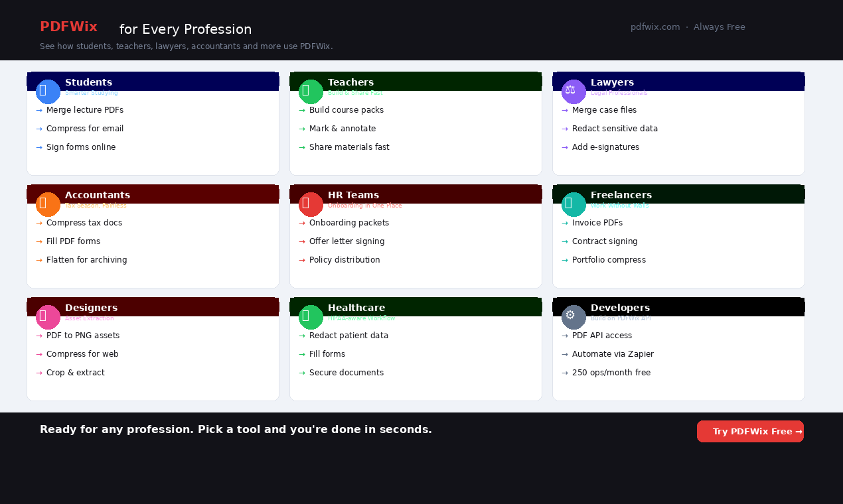Image resolution: width=843 pixels, height=504 pixels.
Task: Click 'Offer letter signing' item
Action: [346, 241]
